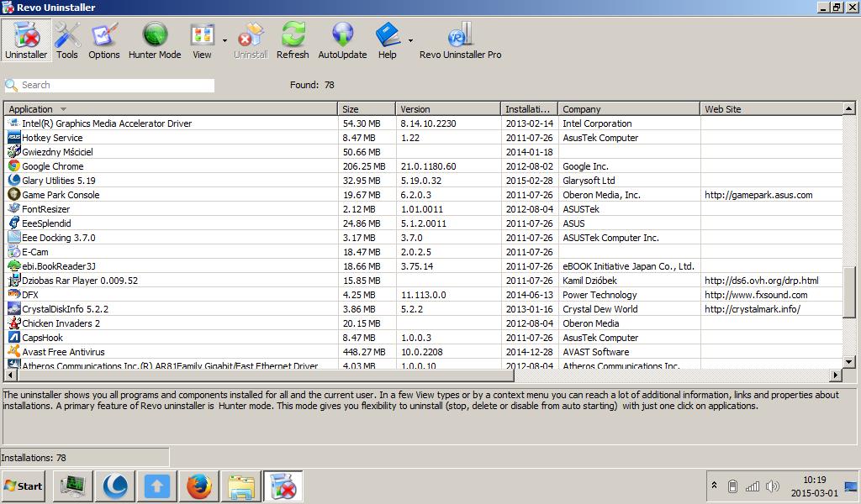861x504 pixels.
Task: Select the CrystalDiskInfo 5.2.2 icon
Action: (x=14, y=309)
